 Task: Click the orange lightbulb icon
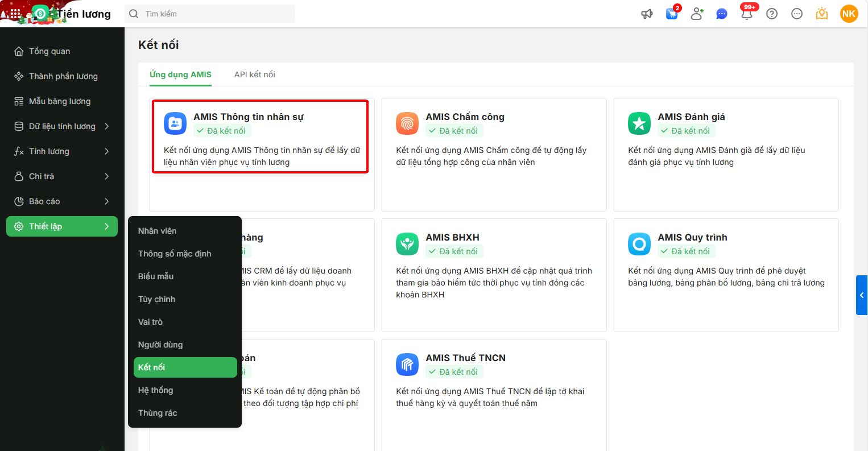tap(822, 13)
